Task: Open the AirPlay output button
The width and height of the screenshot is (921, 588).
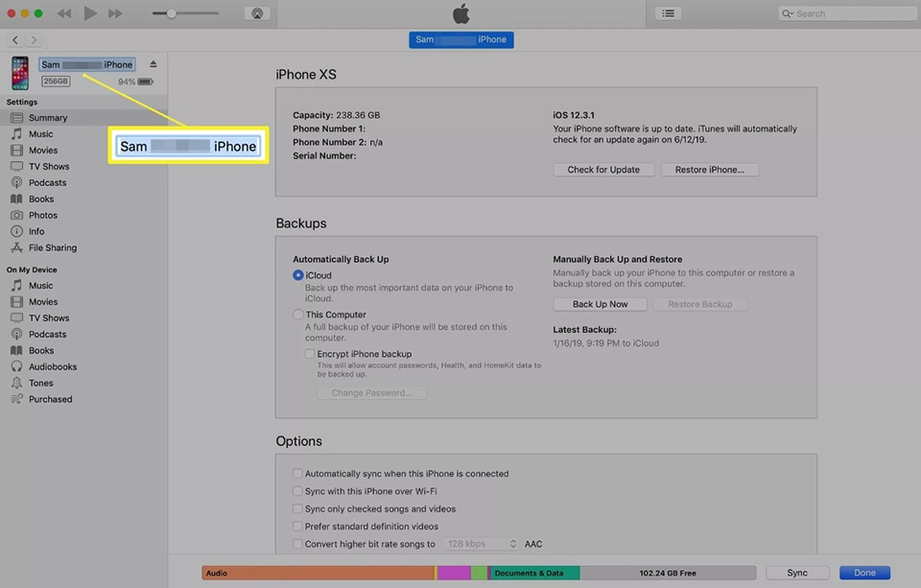Action: 257,13
